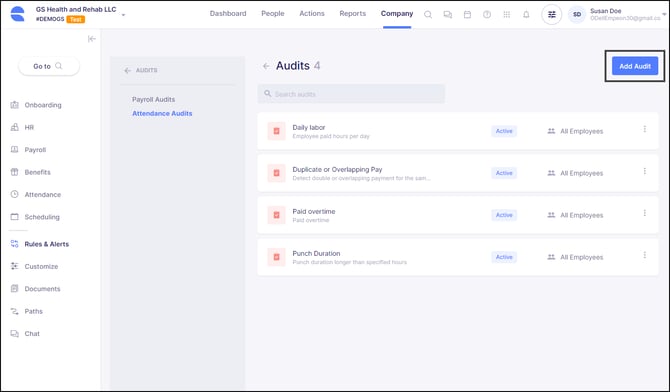Click the SD user avatar
Image resolution: width=670 pixels, height=392 pixels.
(577, 15)
